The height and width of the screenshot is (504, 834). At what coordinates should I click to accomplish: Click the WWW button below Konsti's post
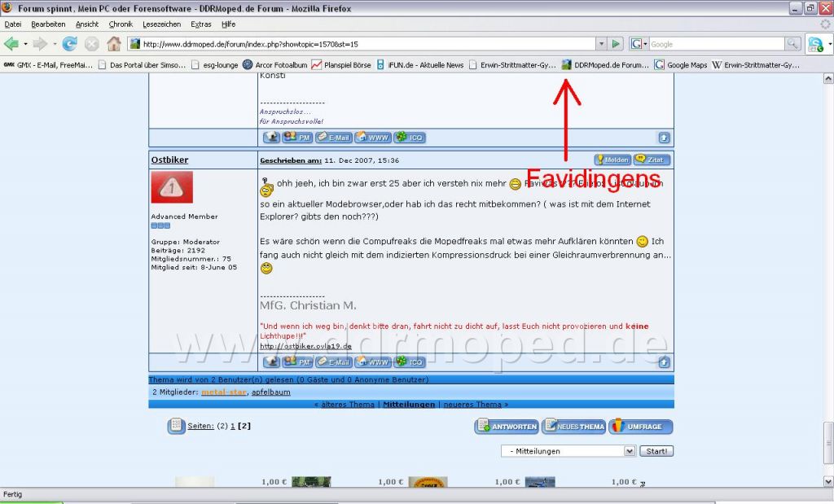pyautogui.click(x=373, y=138)
